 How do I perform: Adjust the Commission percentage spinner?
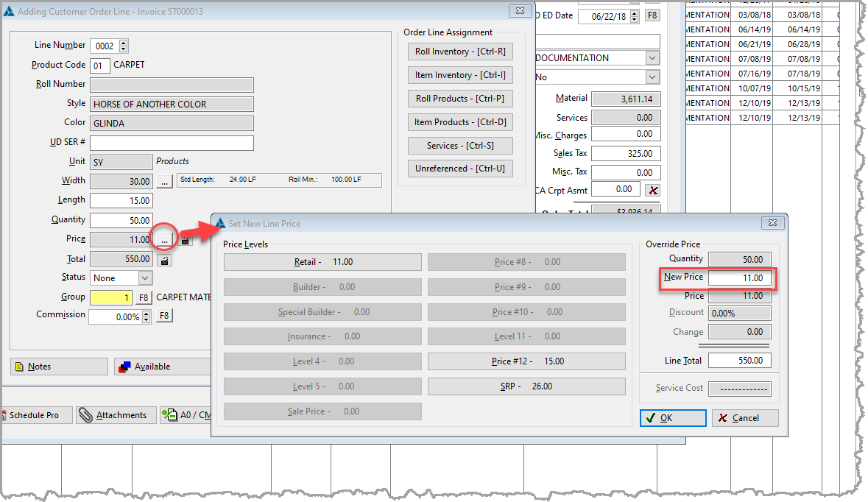coord(147,317)
